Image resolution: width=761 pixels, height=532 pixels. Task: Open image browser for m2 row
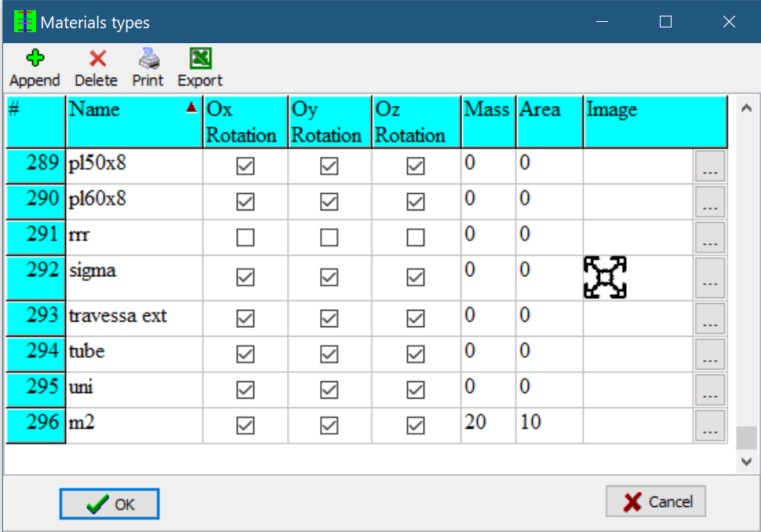pos(709,425)
